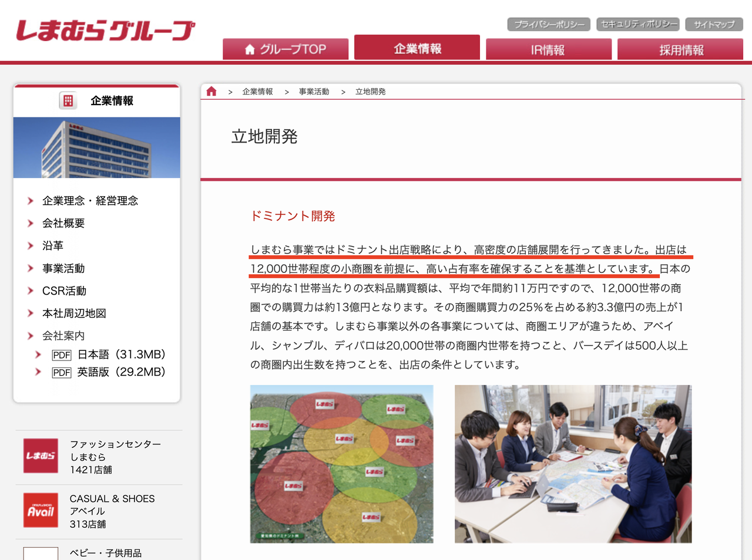752x560 pixels.
Task: Open 会社概要 in the sidebar
Action: click(63, 223)
